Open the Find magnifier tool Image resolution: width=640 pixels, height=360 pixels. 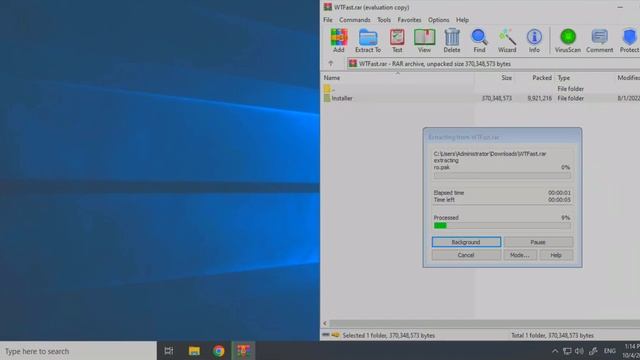pyautogui.click(x=479, y=40)
